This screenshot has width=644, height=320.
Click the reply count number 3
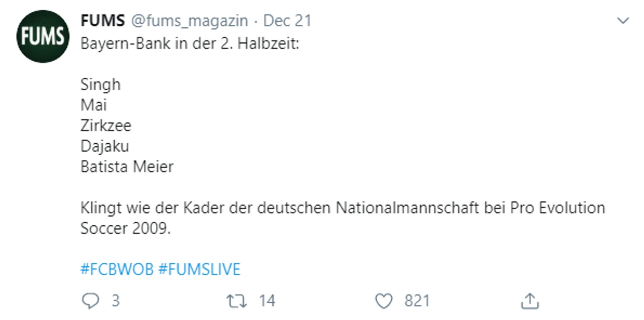pyautogui.click(x=115, y=301)
